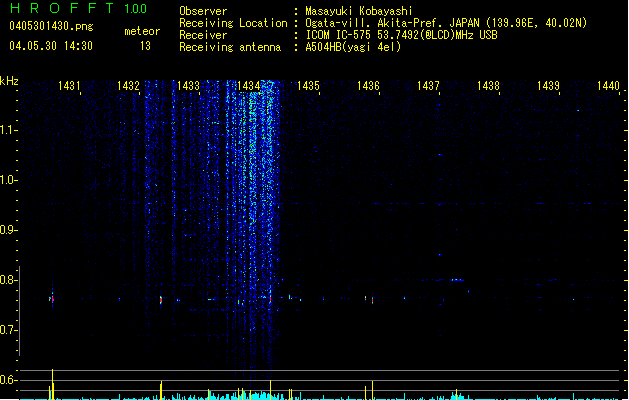Click the tallest yellow amplitude spike
Screen dimensions: 629x400
pyautogui.click(x=53, y=384)
